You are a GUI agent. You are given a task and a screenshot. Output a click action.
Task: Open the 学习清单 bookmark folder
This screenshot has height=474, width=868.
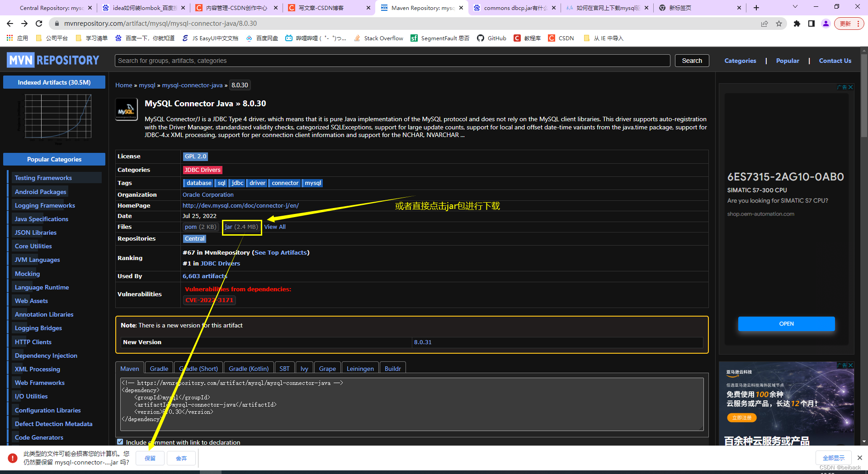[92, 38]
